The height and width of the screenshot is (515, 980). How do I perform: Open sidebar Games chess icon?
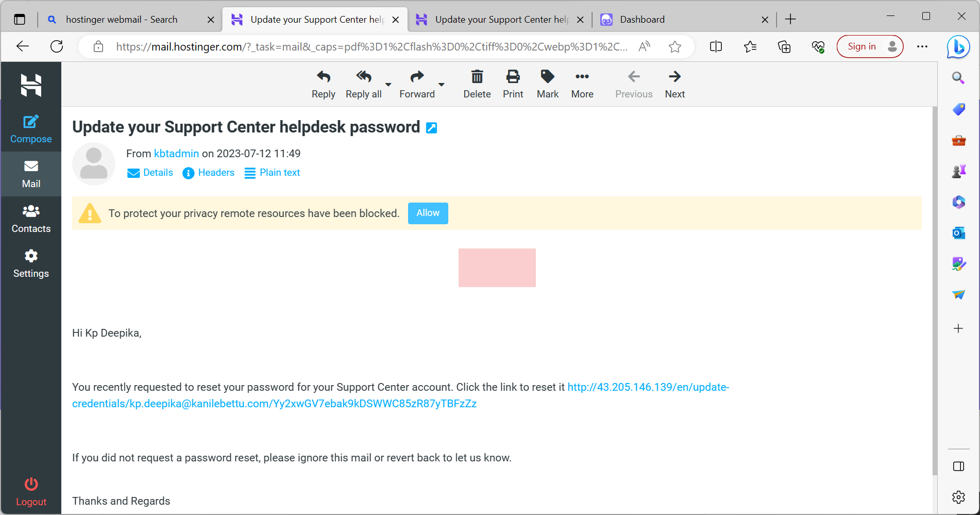958,171
